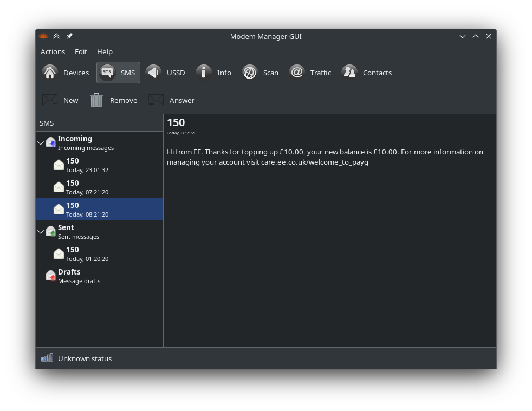Select the Traffic label in the toolbar
The height and width of the screenshot is (411, 532).
[x=321, y=73]
